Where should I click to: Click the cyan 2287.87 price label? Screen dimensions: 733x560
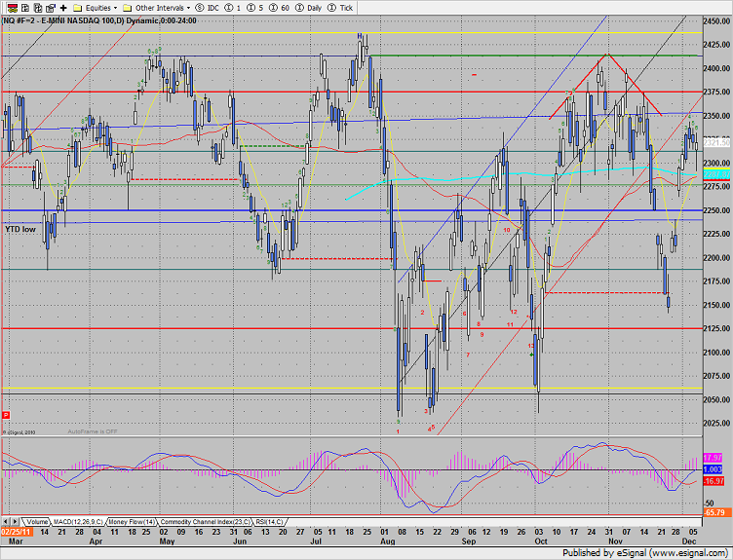716,174
